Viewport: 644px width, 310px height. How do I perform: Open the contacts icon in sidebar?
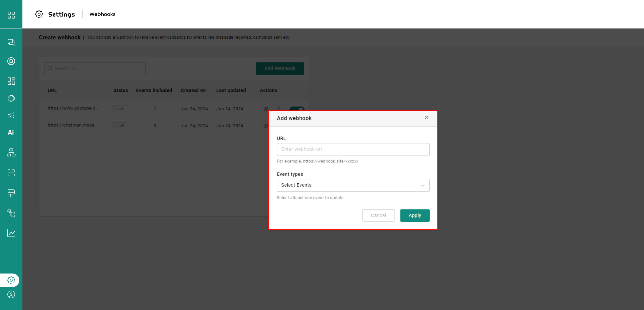click(11, 61)
